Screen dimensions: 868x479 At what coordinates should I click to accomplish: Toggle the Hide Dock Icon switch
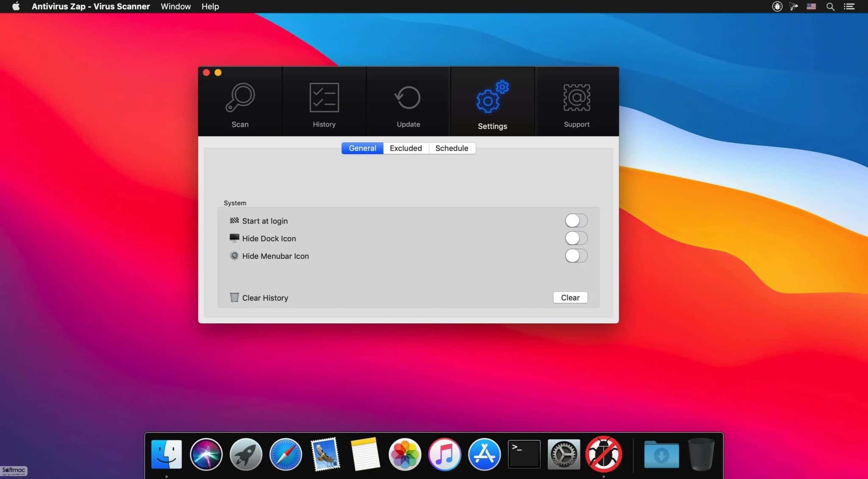click(576, 238)
